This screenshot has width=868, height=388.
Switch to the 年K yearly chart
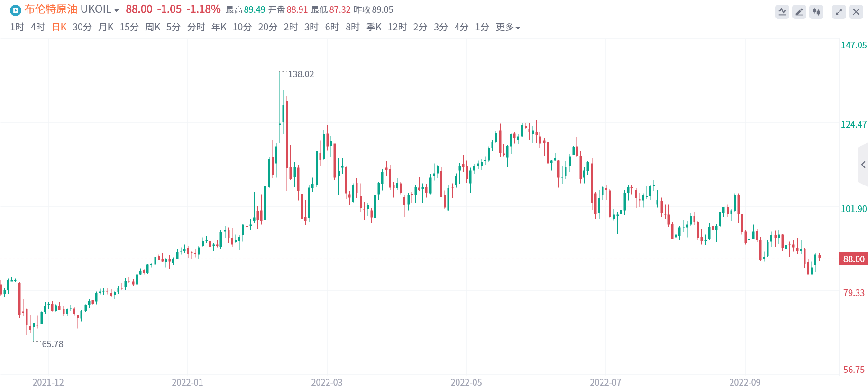[x=219, y=27]
